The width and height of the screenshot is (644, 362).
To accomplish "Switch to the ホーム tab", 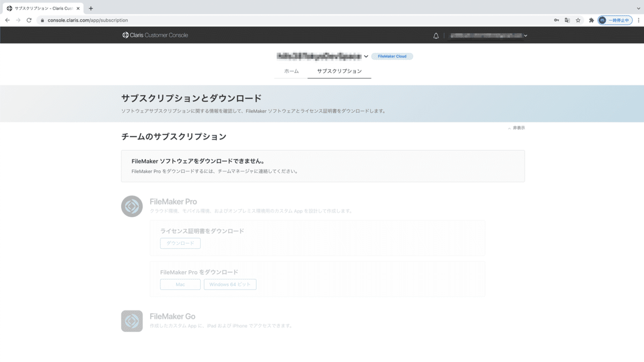I will [290, 70].
